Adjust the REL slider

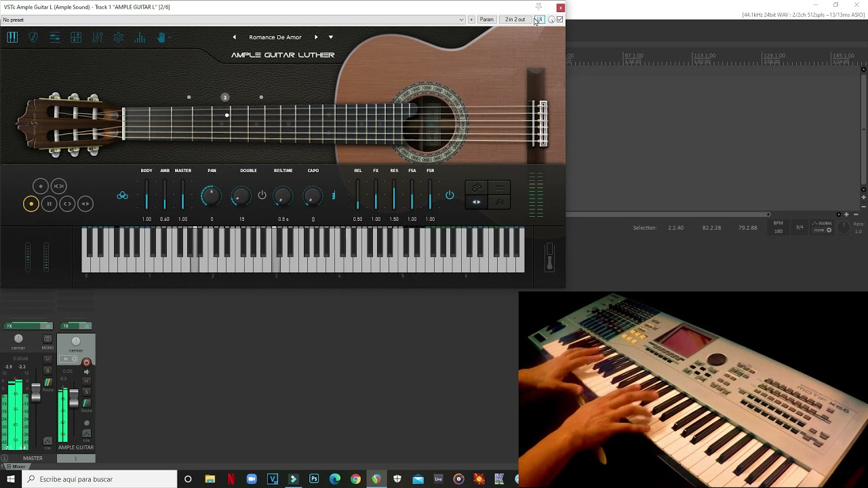(x=358, y=195)
